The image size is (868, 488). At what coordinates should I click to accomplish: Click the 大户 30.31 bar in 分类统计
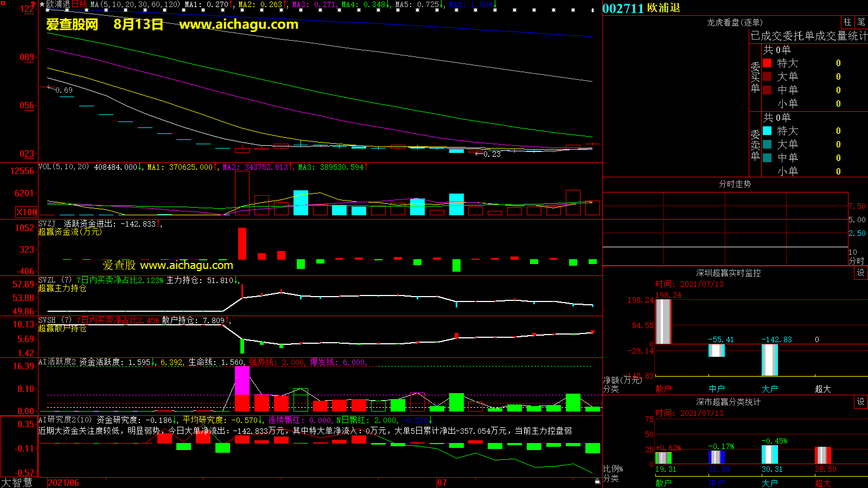(x=770, y=455)
